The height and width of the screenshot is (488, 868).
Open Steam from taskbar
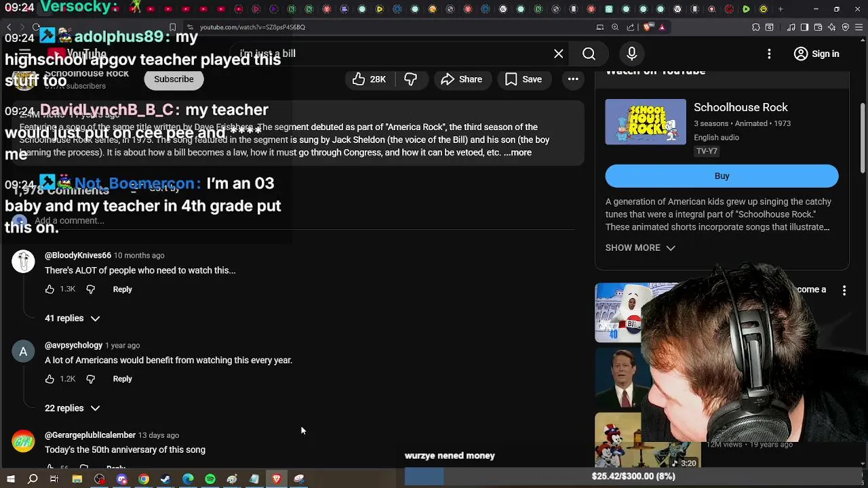click(165, 479)
